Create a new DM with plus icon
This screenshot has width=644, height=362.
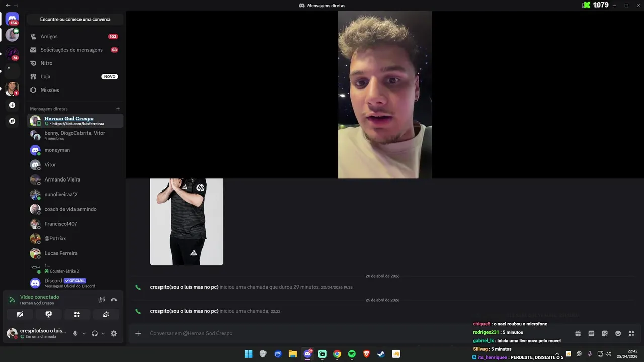[118, 109]
